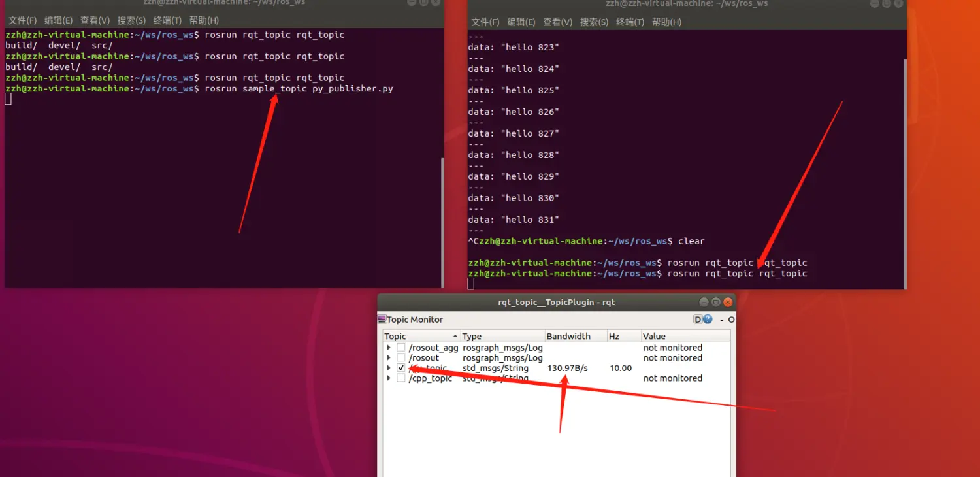This screenshot has height=477, width=980.
Task: Click 'not monitored' value for /cpp_topic
Action: pos(673,378)
